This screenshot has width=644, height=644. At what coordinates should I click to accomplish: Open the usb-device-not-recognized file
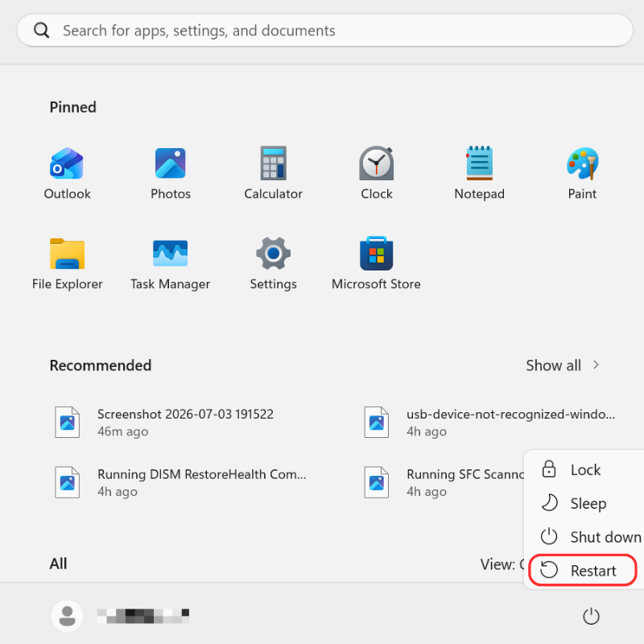pos(489,422)
